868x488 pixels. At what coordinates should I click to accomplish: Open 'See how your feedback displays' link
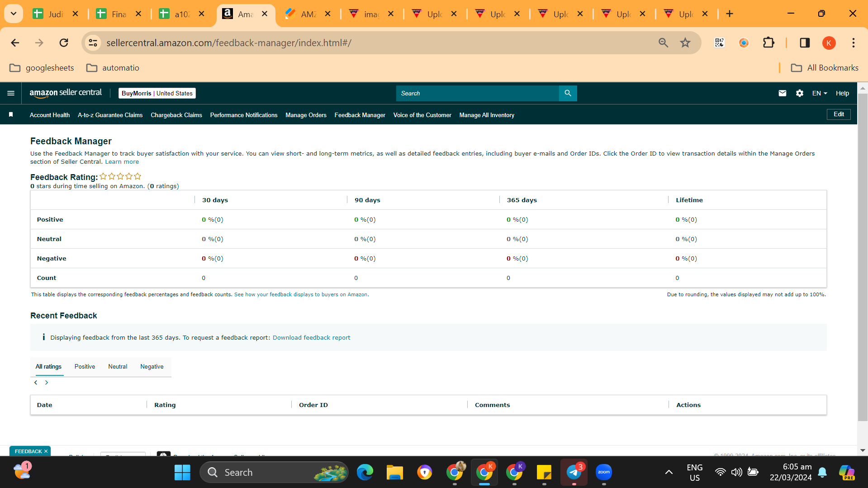click(301, 294)
